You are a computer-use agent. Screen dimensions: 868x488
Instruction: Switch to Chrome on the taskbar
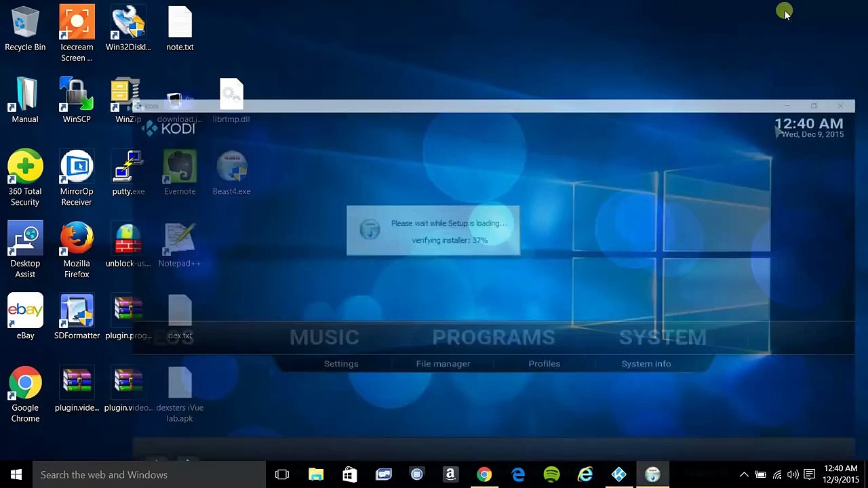[484, 474]
